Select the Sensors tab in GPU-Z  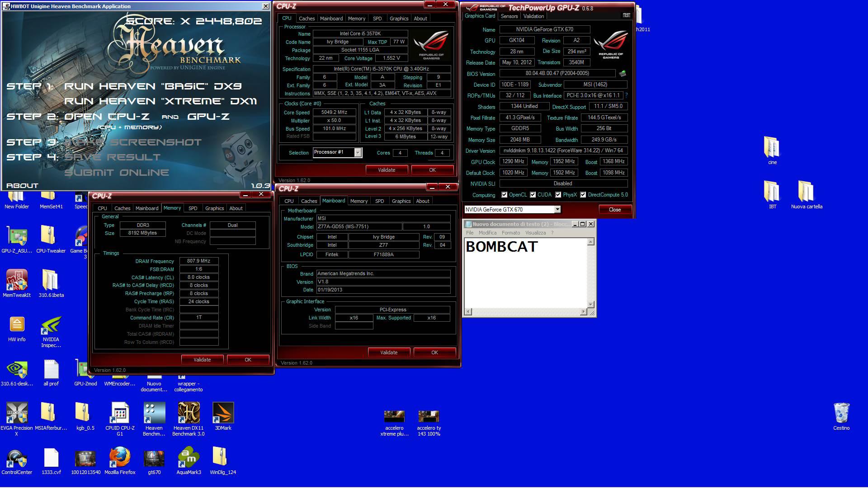click(509, 16)
